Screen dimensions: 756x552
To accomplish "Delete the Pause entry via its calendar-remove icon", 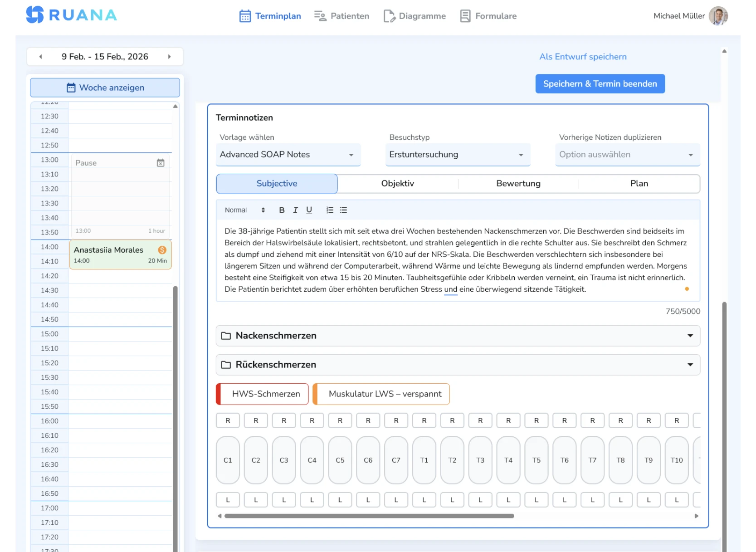I will (161, 162).
